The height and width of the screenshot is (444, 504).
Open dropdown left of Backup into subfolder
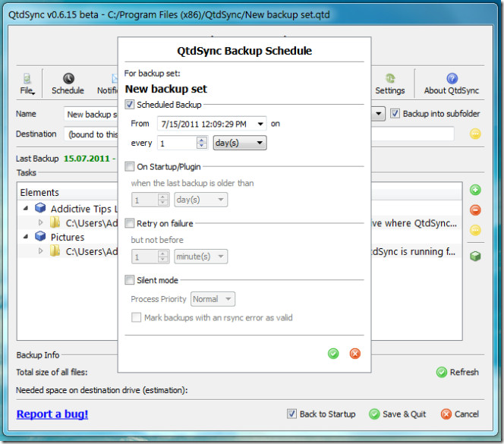pyautogui.click(x=378, y=114)
